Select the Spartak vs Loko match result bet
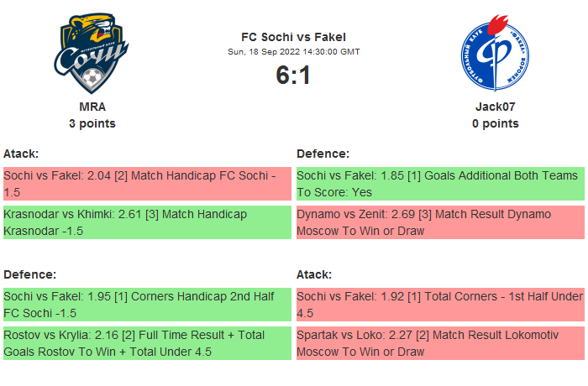The height and width of the screenshot is (386, 588). point(440,343)
